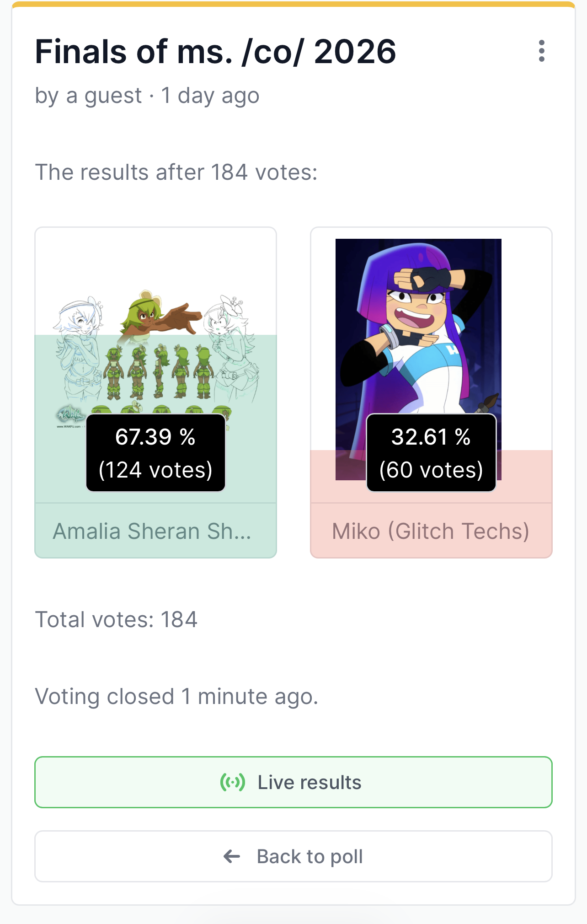
Task: Click the left arrow back icon
Action: point(232,856)
